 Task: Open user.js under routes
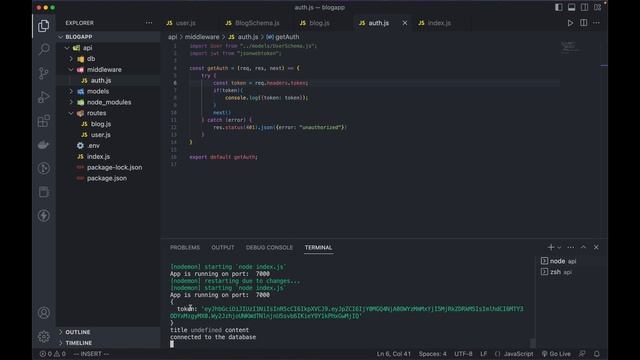click(x=108, y=135)
